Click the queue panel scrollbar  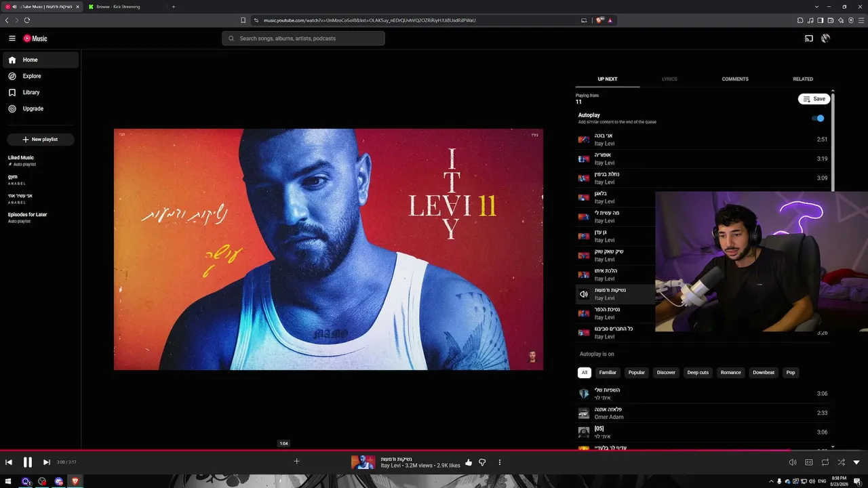pyautogui.click(x=833, y=141)
